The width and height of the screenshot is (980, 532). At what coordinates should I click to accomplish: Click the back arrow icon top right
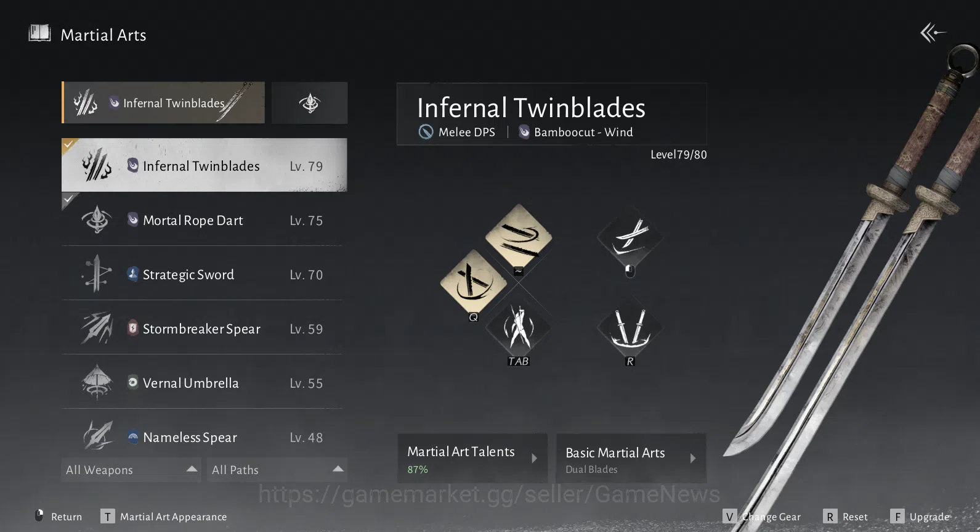pyautogui.click(x=933, y=33)
